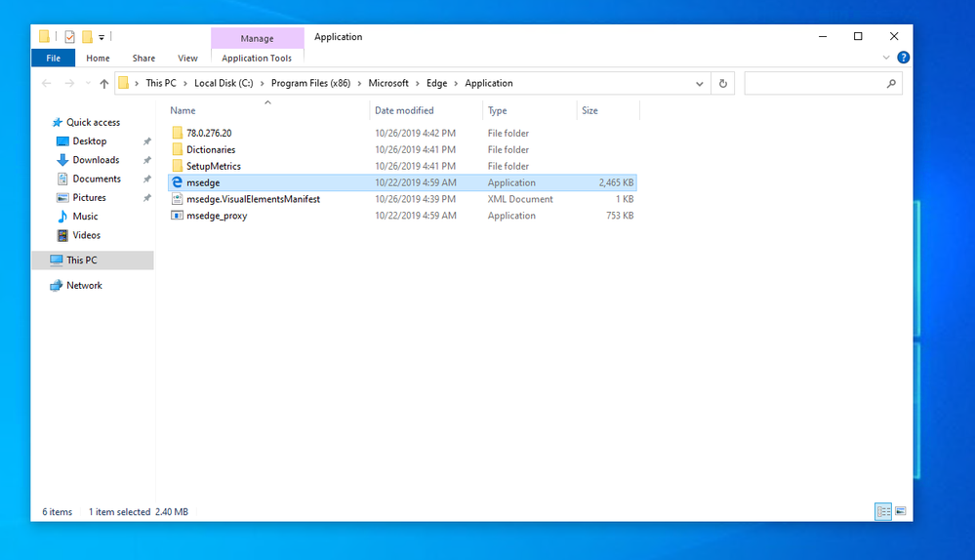Select msedge.VisualElementsManifest file
This screenshot has height=560, width=975.
click(402, 199)
